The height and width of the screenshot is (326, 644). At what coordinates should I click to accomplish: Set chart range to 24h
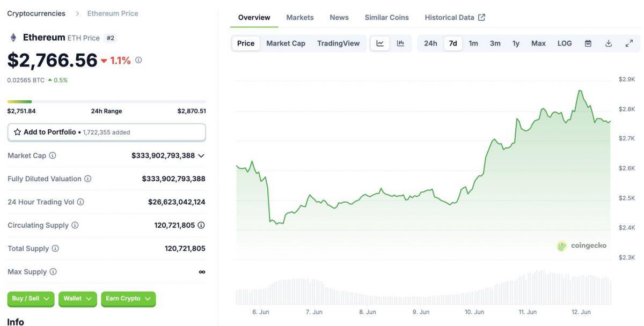(430, 43)
